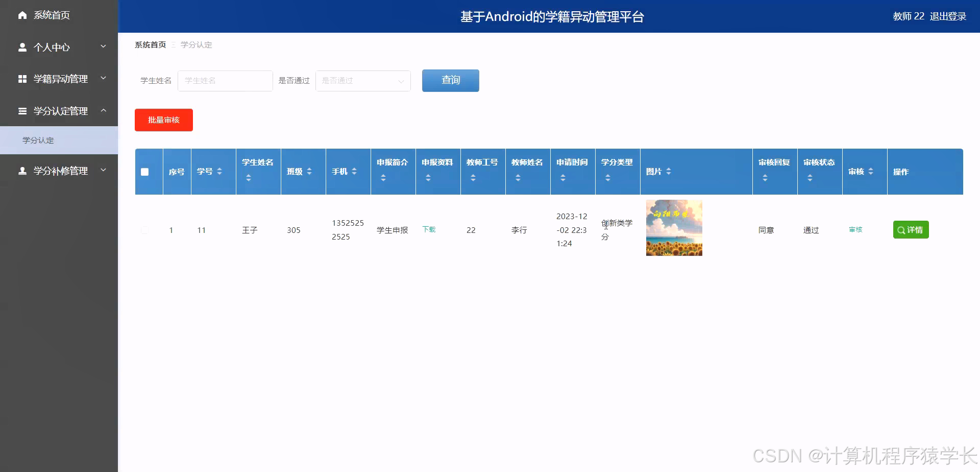The image size is (980, 472).
Task: Open the sunflower image thumbnail in the table
Action: (x=674, y=227)
